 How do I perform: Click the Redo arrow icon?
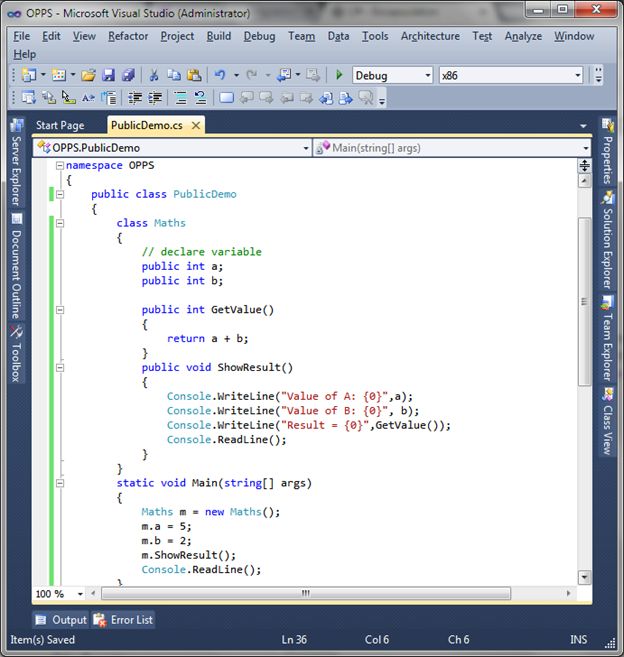pos(251,75)
